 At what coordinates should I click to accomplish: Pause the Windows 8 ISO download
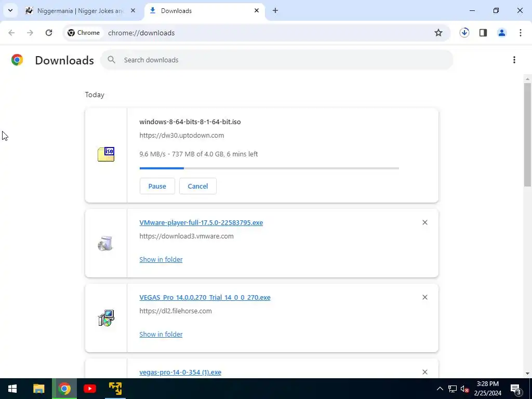157,186
